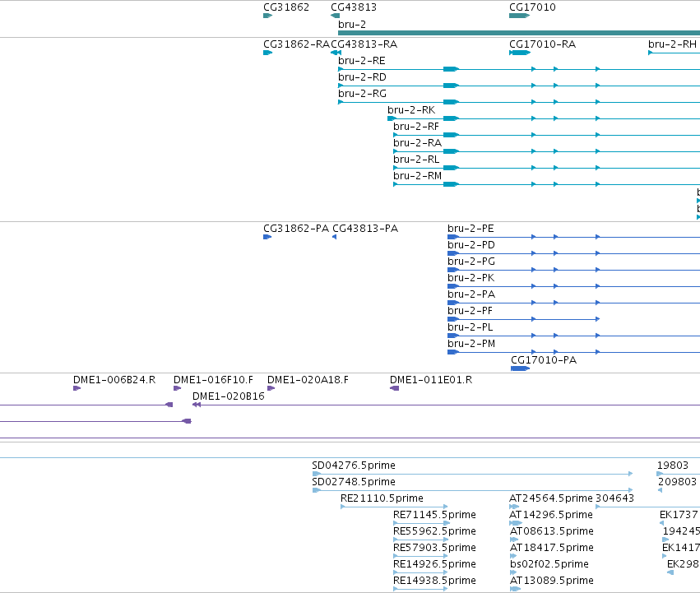Screen dimensions: 700x593
Task: Click the bru-2-RL transcript label
Action: pos(416,160)
